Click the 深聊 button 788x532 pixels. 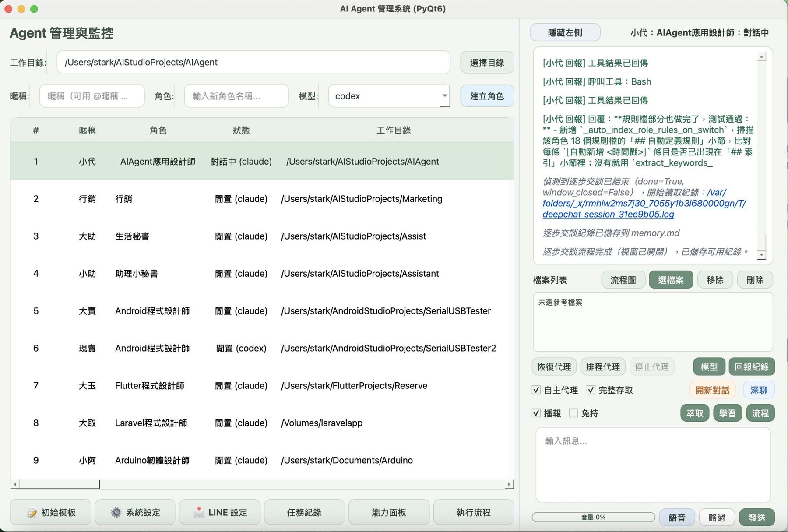pyautogui.click(x=759, y=390)
